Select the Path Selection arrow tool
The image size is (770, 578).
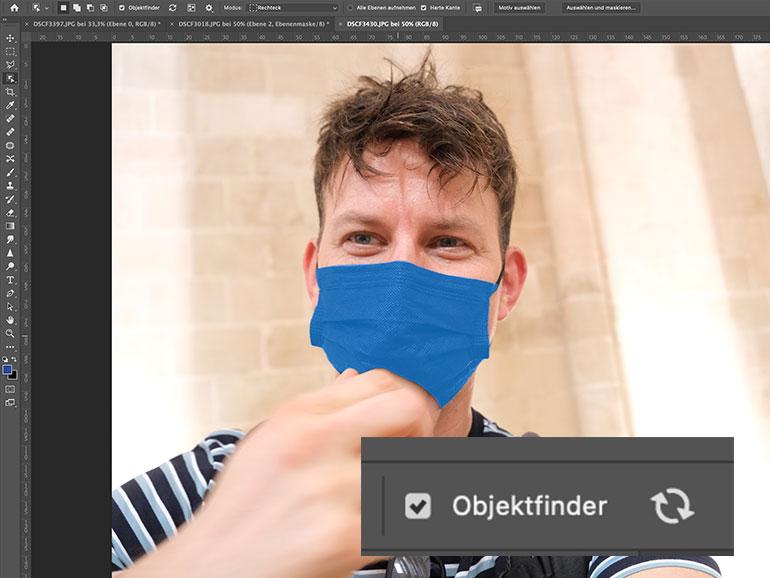pos(10,306)
